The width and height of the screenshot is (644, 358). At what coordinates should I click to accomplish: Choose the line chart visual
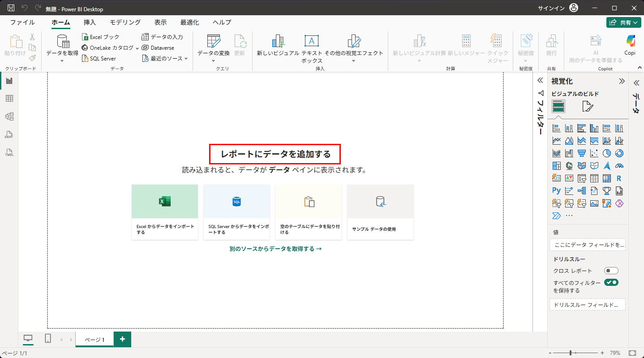pos(557,141)
